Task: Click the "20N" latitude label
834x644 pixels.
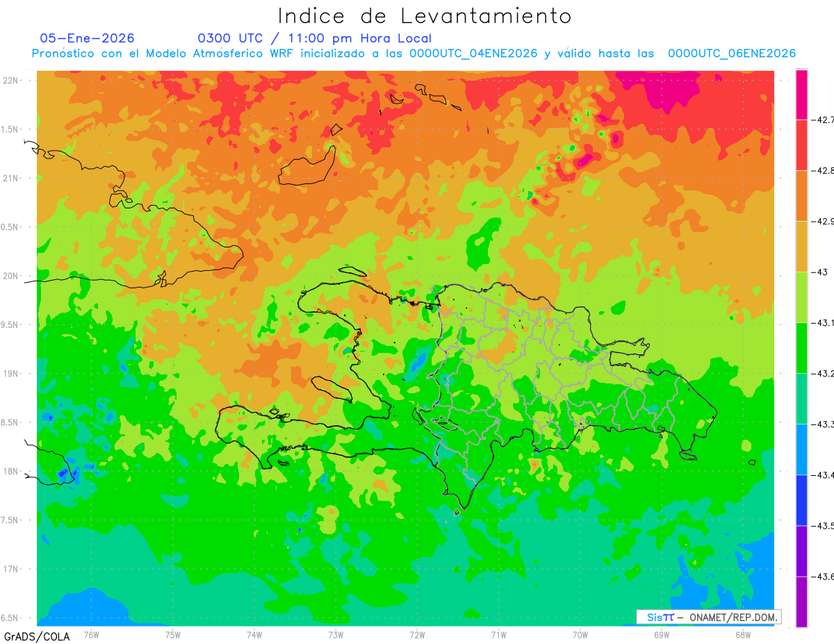Action: coord(12,276)
